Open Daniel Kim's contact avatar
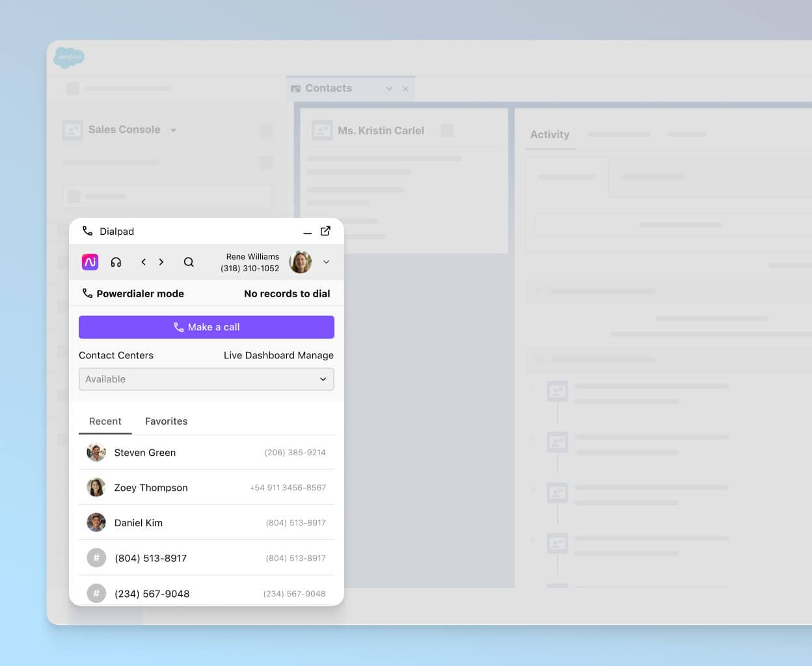The image size is (812, 666). pos(96,522)
